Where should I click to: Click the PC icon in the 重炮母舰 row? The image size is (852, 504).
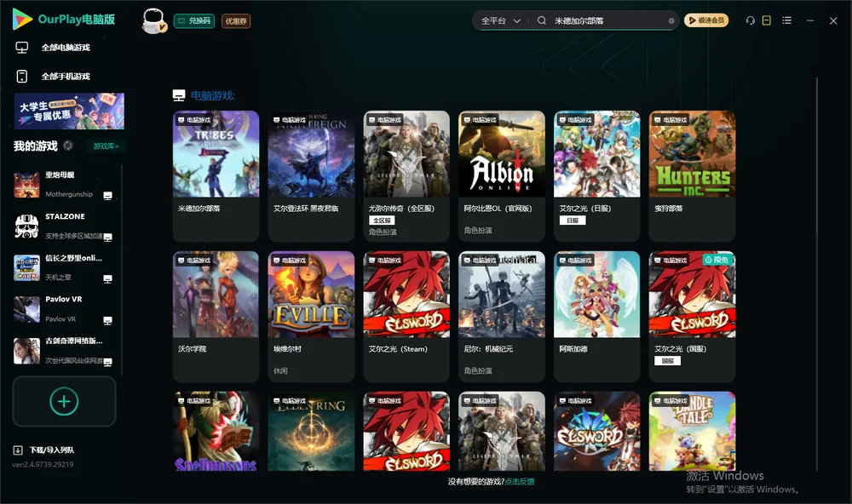pyautogui.click(x=107, y=196)
